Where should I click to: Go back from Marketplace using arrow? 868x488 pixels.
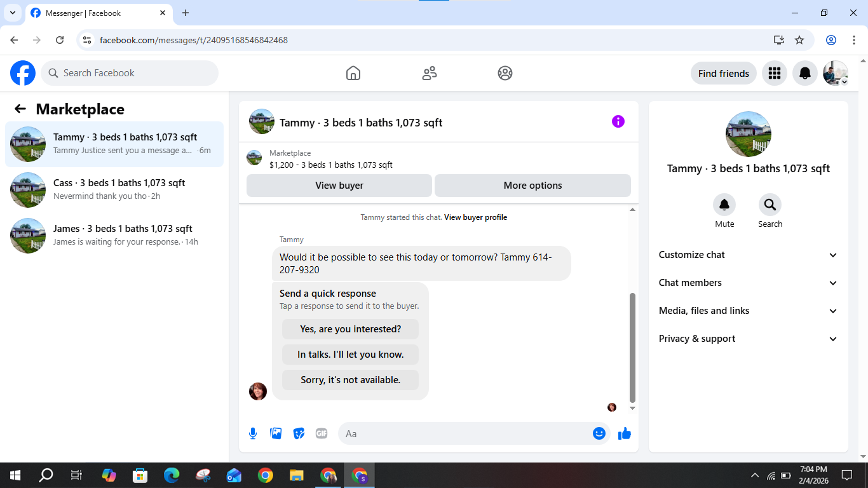pos(20,109)
